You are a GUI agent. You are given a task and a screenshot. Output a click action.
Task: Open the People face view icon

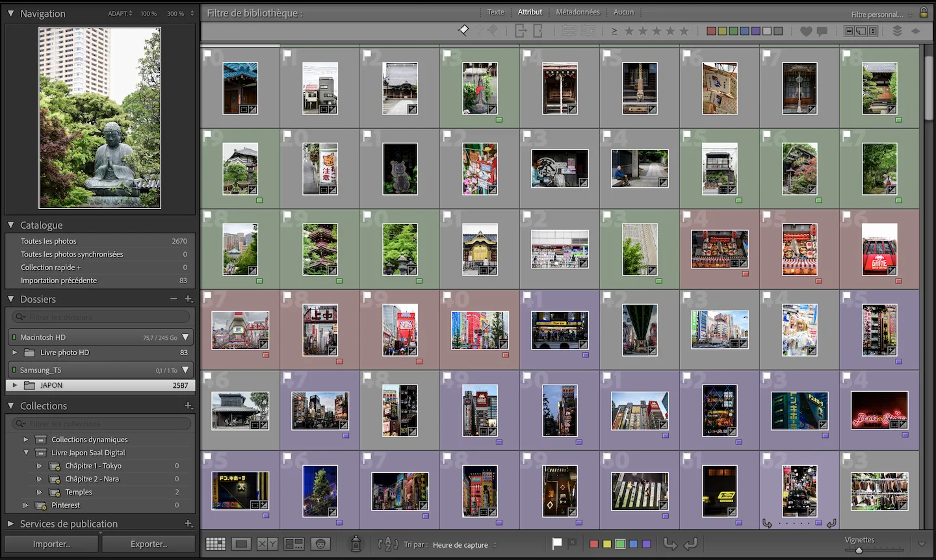tap(320, 544)
